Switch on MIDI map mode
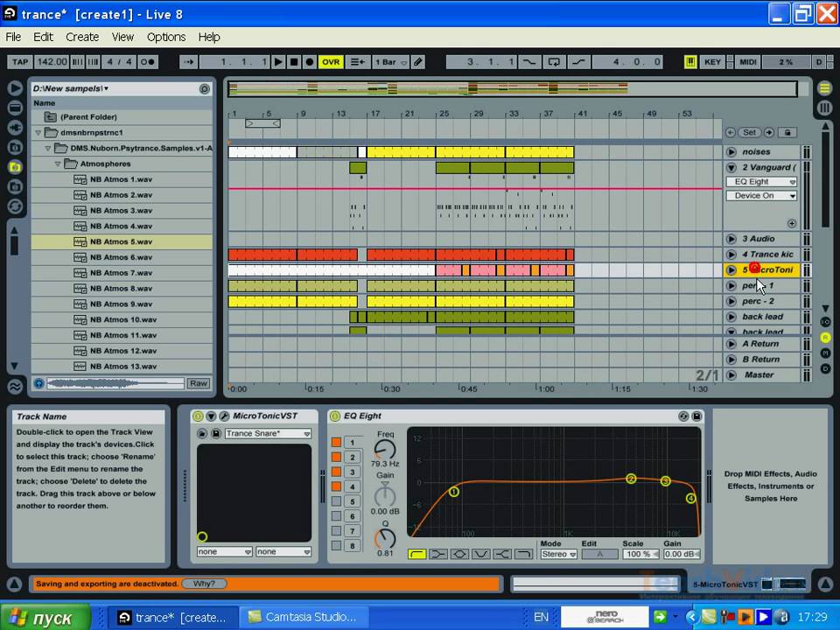This screenshot has width=840, height=630. pos(748,62)
